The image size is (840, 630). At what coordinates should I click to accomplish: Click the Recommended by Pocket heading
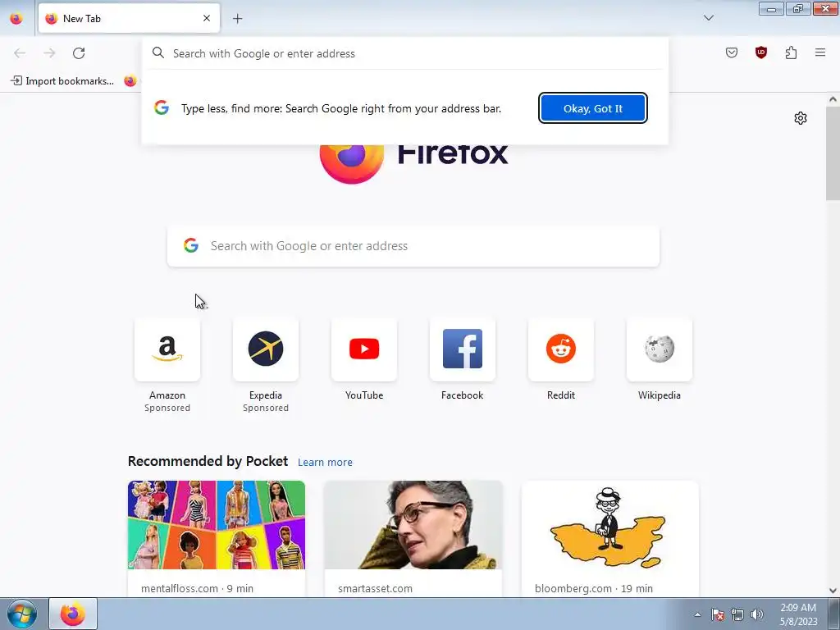(x=208, y=461)
